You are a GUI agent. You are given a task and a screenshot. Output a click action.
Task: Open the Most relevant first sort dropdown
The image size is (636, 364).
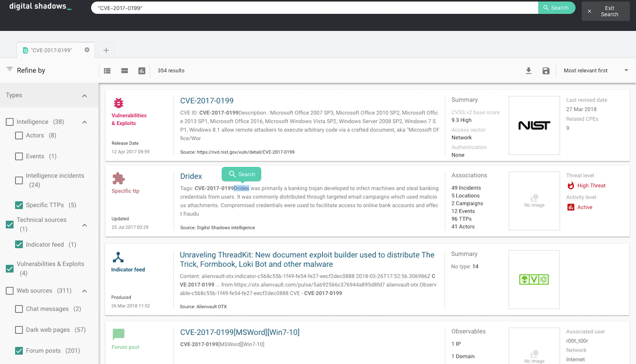(x=596, y=71)
